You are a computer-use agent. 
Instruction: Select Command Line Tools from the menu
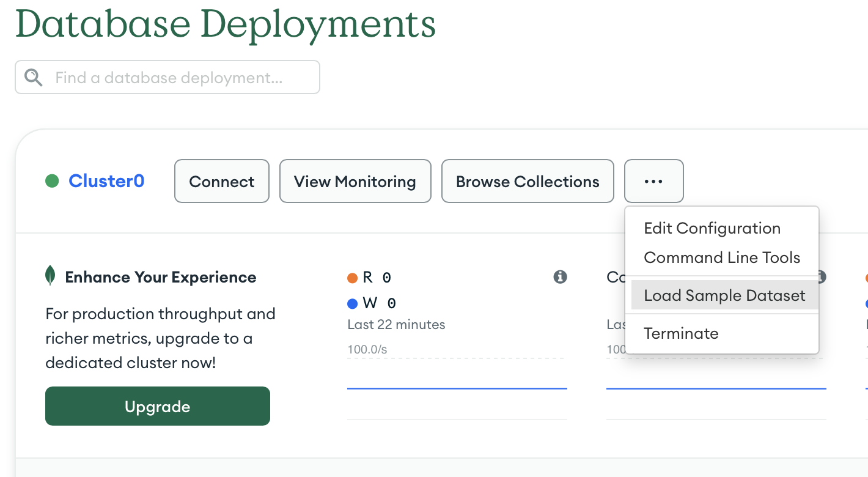pos(722,257)
